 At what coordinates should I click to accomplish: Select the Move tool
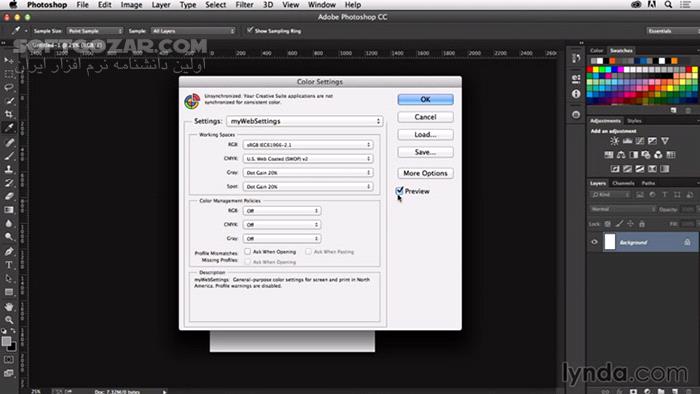(8, 60)
